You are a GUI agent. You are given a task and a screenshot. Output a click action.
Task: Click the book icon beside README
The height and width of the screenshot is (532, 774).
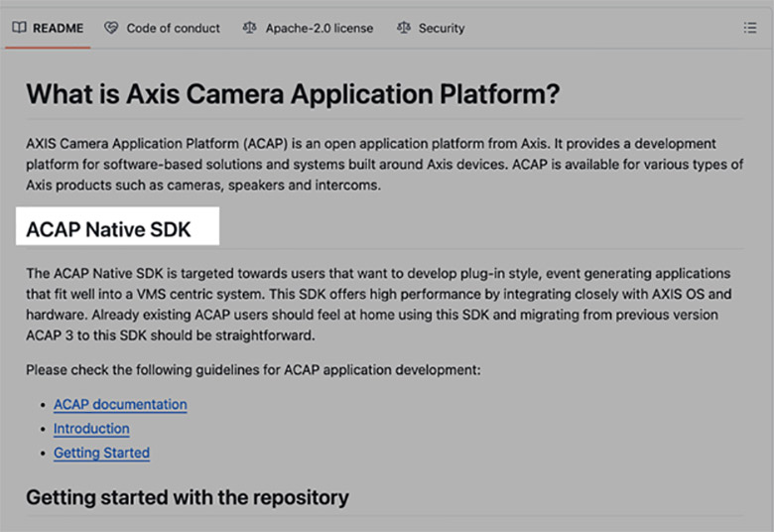tap(19, 28)
